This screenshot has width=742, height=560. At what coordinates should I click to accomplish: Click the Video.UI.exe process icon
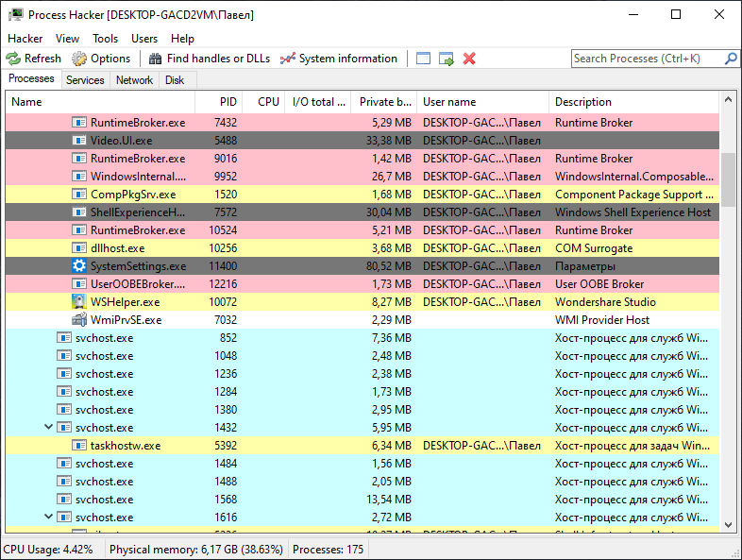coord(79,141)
